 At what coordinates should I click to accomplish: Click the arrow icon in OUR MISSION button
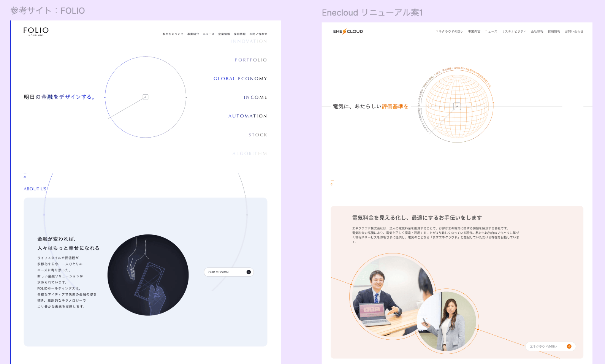[x=249, y=272]
